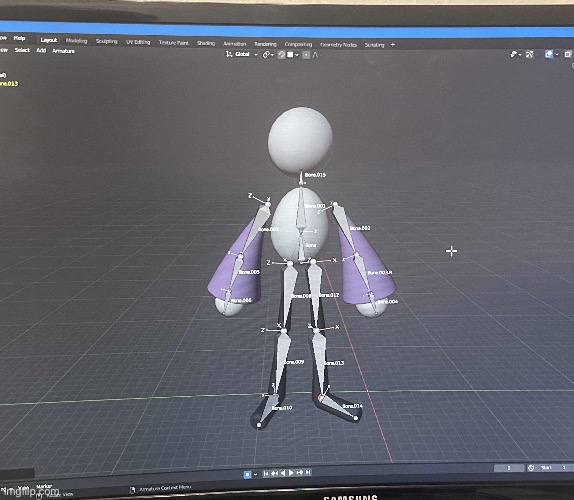This screenshot has height=500, width=574.
Task: Jump to the next keyframe
Action: coord(300,473)
